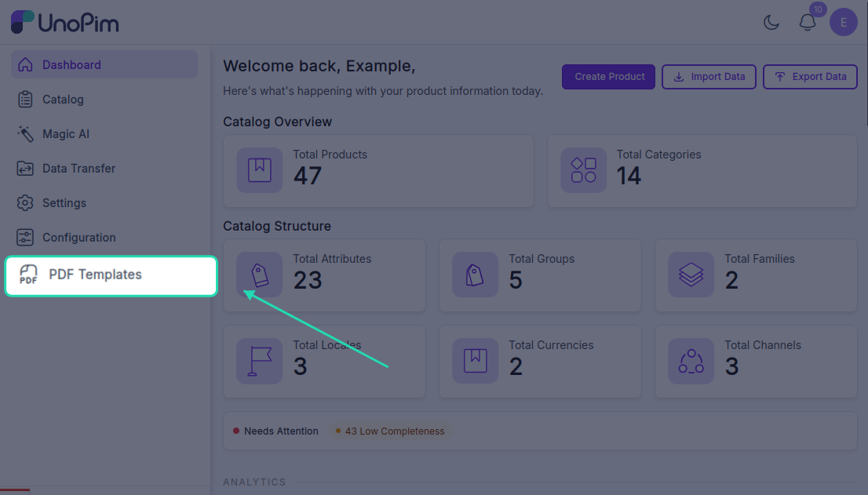
Task: Toggle dark mode moon icon
Action: 771,22
